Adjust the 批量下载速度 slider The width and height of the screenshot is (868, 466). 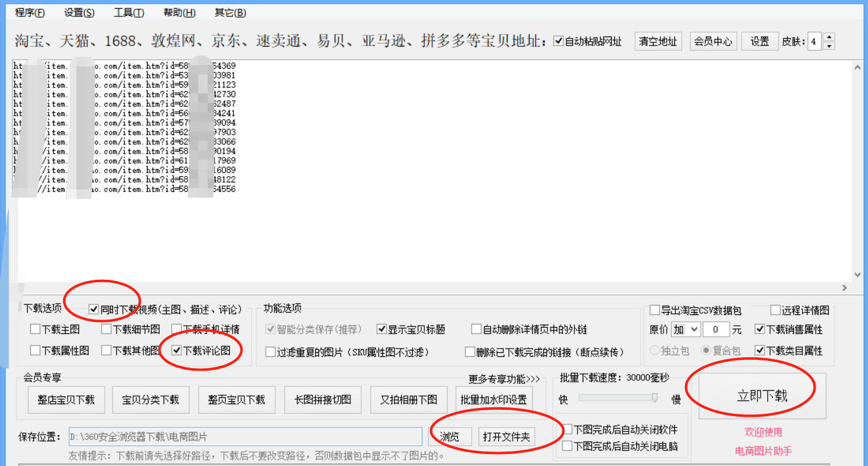click(655, 397)
